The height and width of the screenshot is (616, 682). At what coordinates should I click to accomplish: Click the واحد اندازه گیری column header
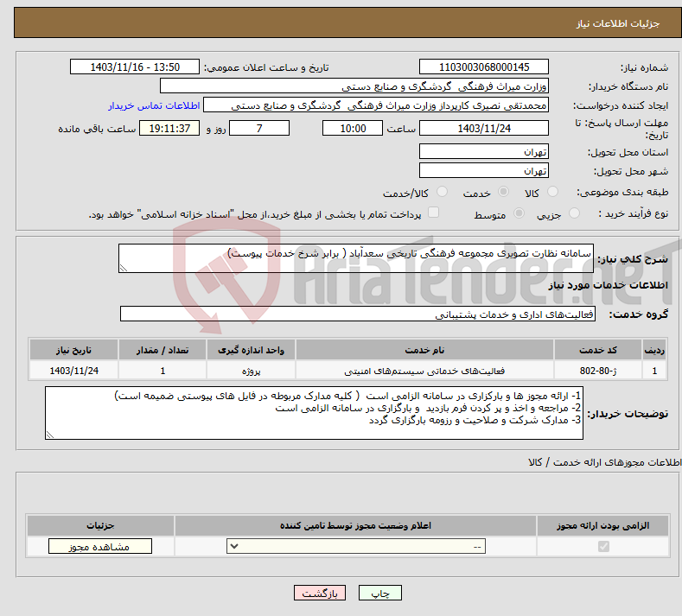251,350
